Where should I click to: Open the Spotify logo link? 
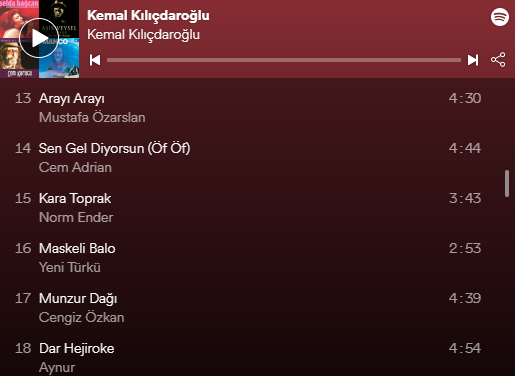pyautogui.click(x=500, y=17)
